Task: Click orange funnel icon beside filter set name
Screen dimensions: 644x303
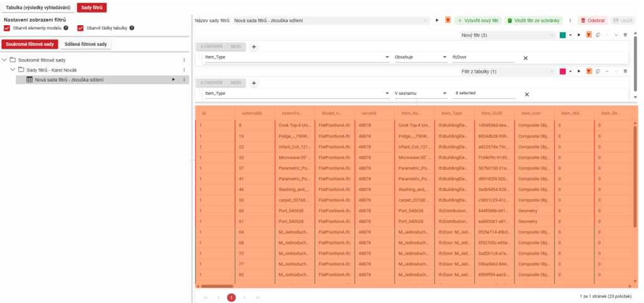Action: [447, 20]
